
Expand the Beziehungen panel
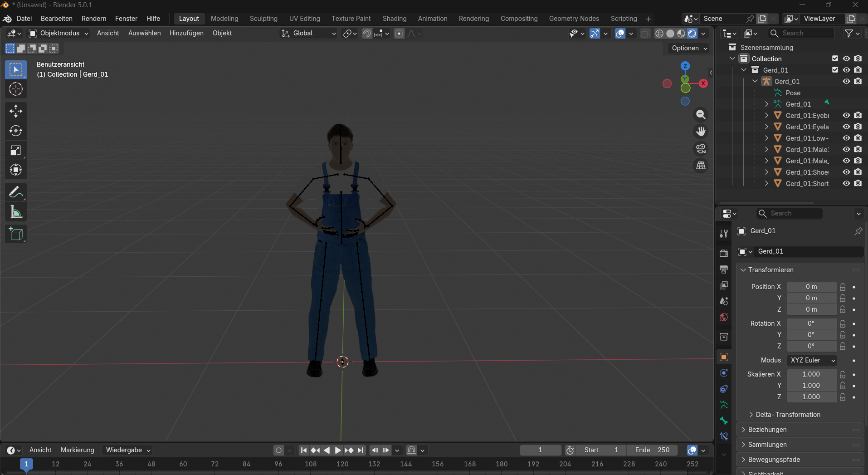tap(767, 430)
